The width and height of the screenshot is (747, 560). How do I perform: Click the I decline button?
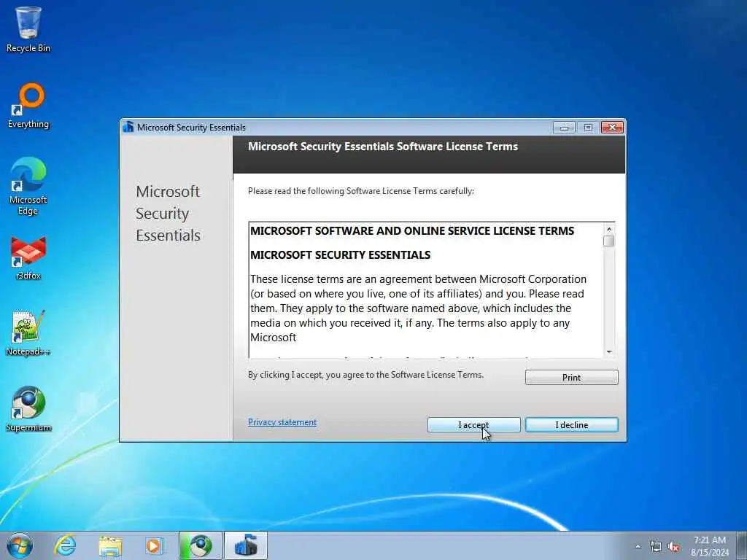click(x=572, y=425)
